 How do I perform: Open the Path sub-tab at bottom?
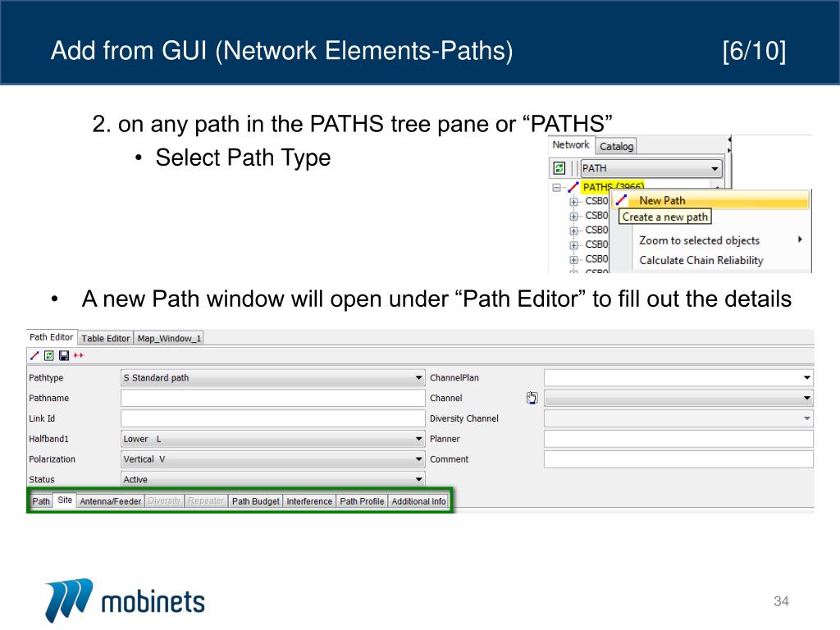click(x=41, y=501)
